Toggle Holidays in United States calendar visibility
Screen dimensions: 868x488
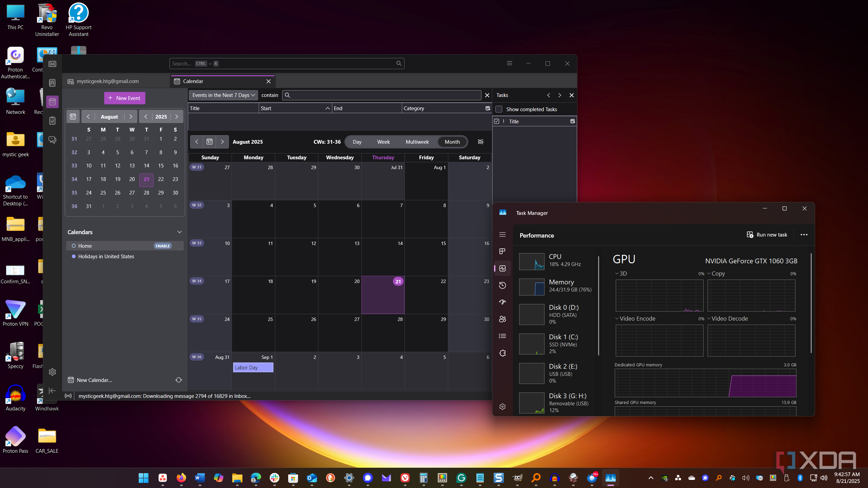[74, 257]
